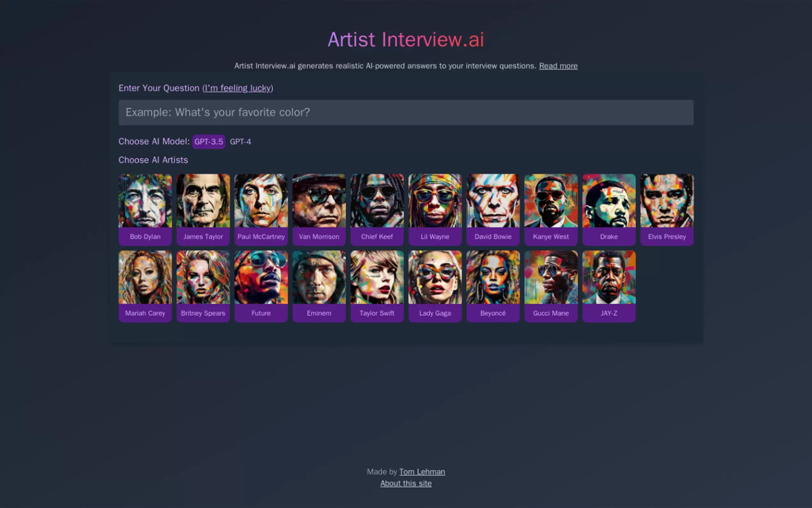Follow the Read more link

click(558, 66)
